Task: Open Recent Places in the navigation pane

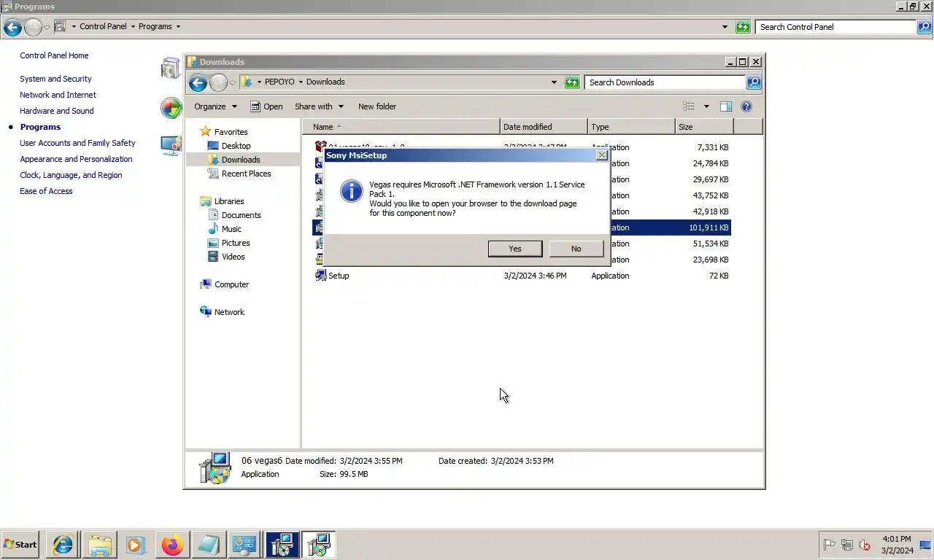Action: (x=246, y=174)
